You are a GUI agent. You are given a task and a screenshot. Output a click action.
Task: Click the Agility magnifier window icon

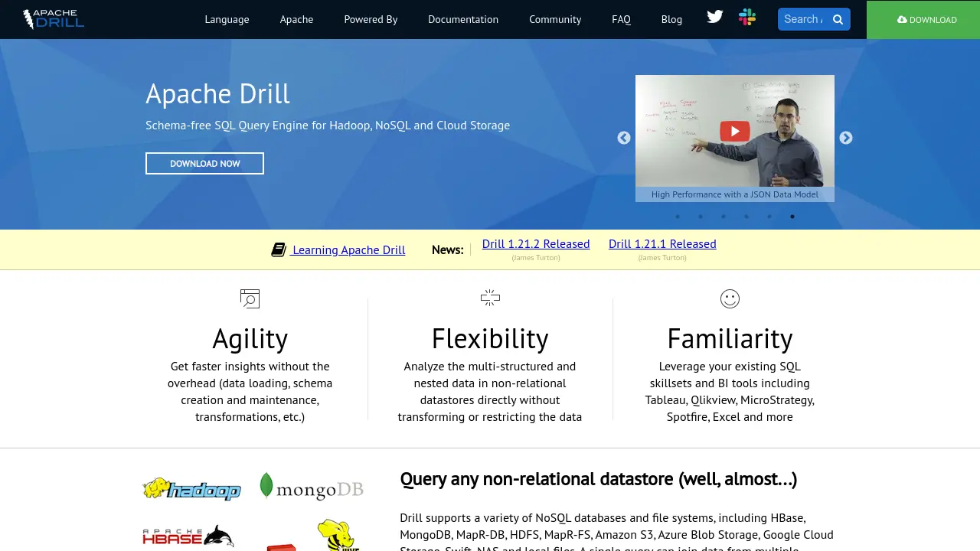pos(250,298)
